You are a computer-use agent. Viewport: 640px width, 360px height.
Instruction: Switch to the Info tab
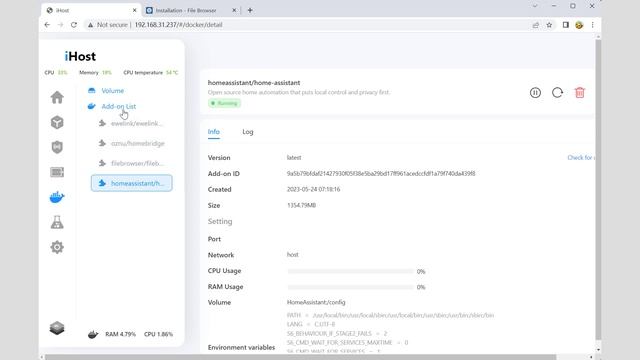tap(213, 131)
